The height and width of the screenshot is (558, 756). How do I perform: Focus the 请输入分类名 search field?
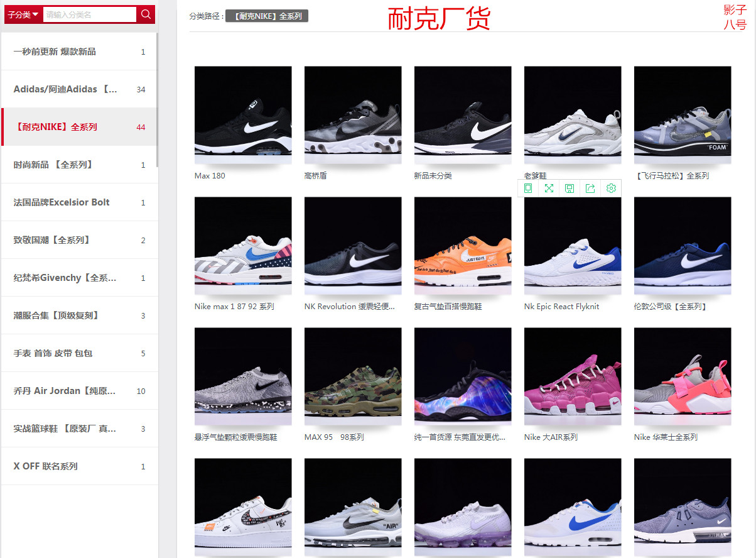[90, 14]
